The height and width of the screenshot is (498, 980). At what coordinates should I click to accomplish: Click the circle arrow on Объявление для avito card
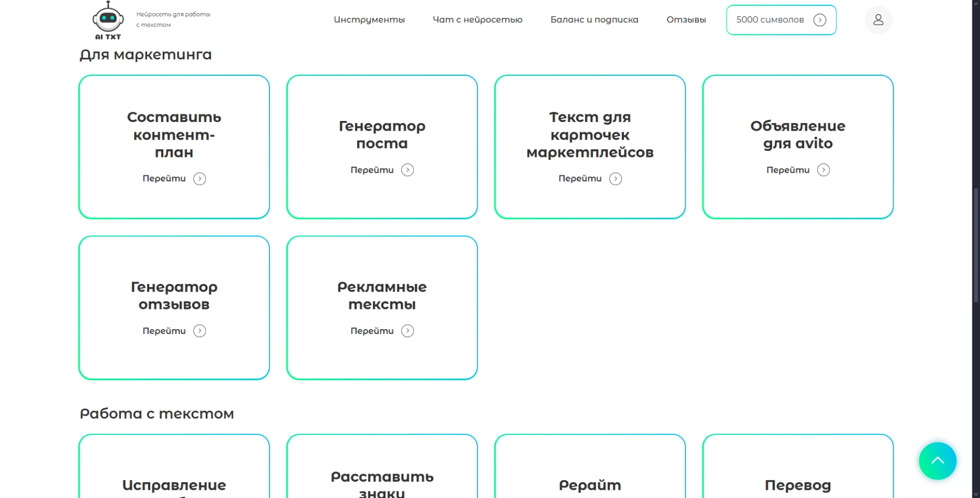pyautogui.click(x=824, y=169)
